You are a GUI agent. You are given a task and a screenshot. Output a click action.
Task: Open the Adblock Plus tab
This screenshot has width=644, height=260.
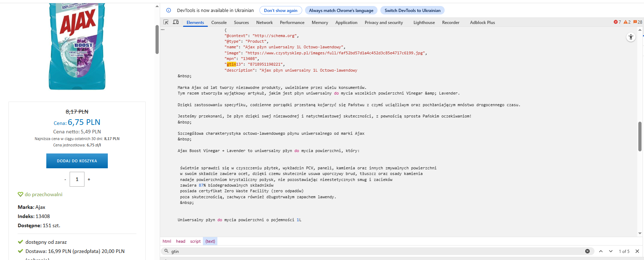point(482,23)
